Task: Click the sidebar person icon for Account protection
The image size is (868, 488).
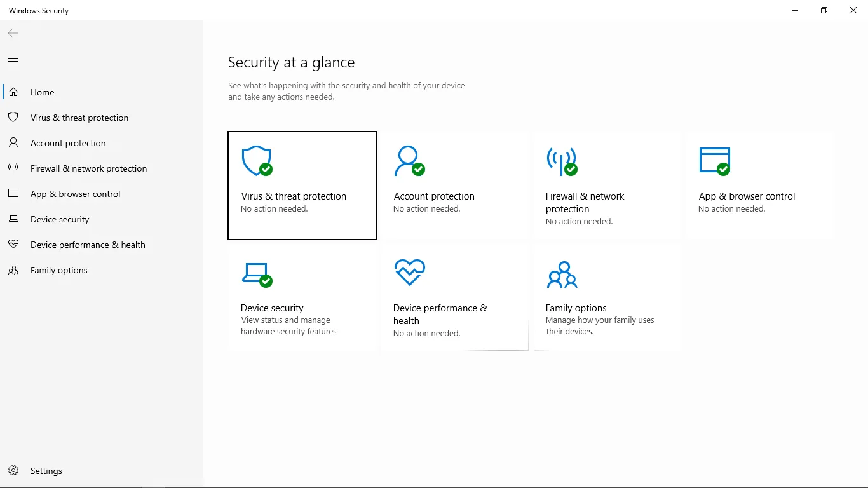Action: [13, 143]
